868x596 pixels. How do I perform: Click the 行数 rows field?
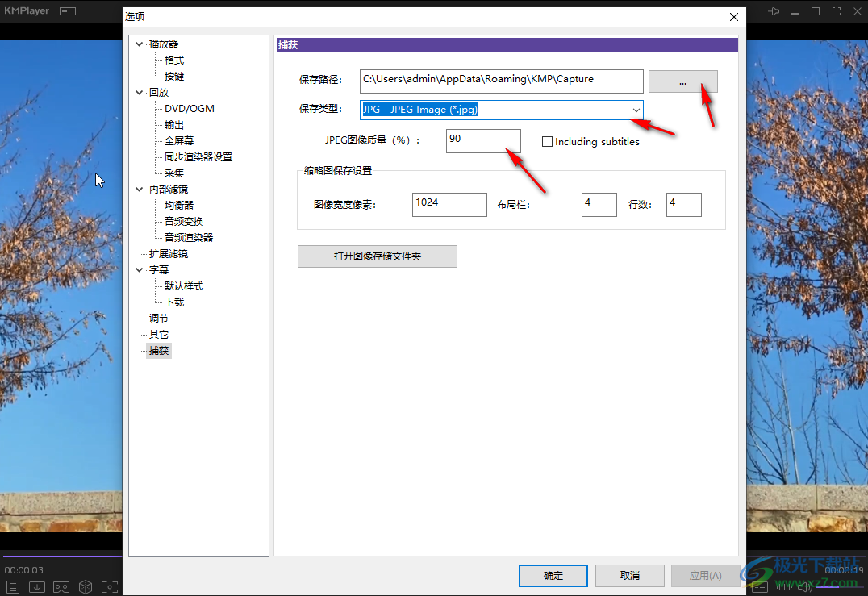pyautogui.click(x=683, y=205)
